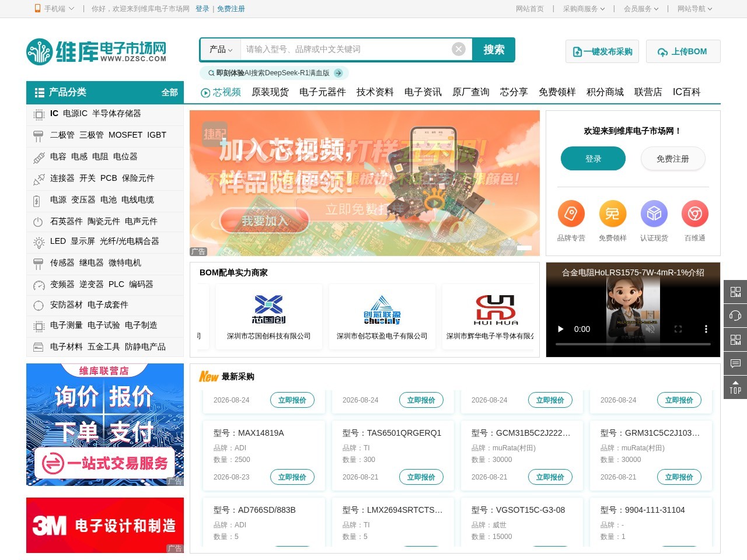Click the IC category chip icon

point(39,114)
